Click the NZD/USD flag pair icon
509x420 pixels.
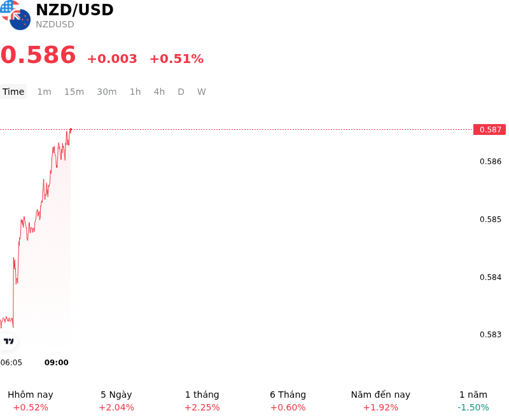tap(15, 15)
